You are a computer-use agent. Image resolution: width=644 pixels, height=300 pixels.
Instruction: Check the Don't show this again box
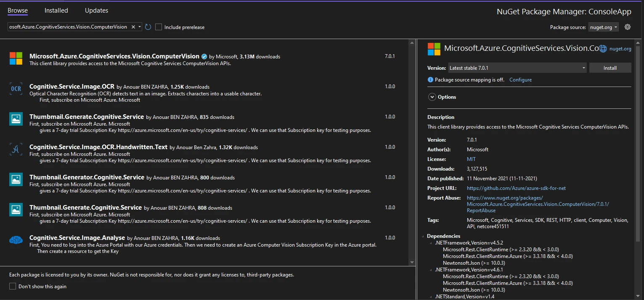13,287
